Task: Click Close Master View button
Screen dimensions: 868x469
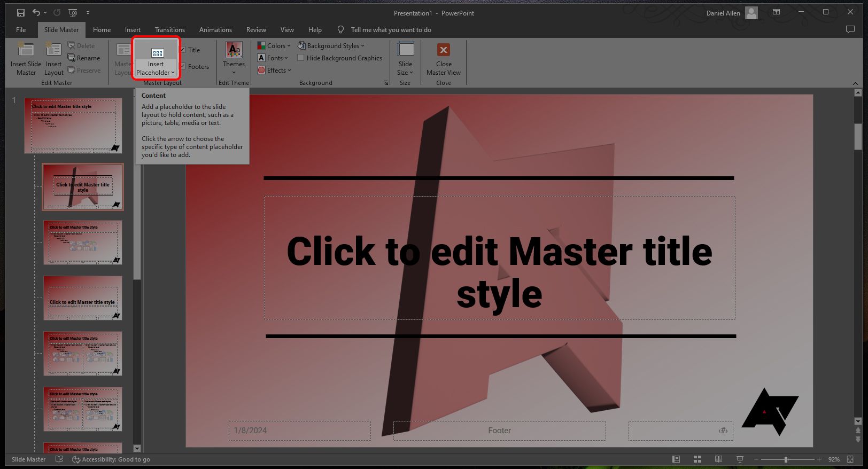Action: click(x=444, y=59)
